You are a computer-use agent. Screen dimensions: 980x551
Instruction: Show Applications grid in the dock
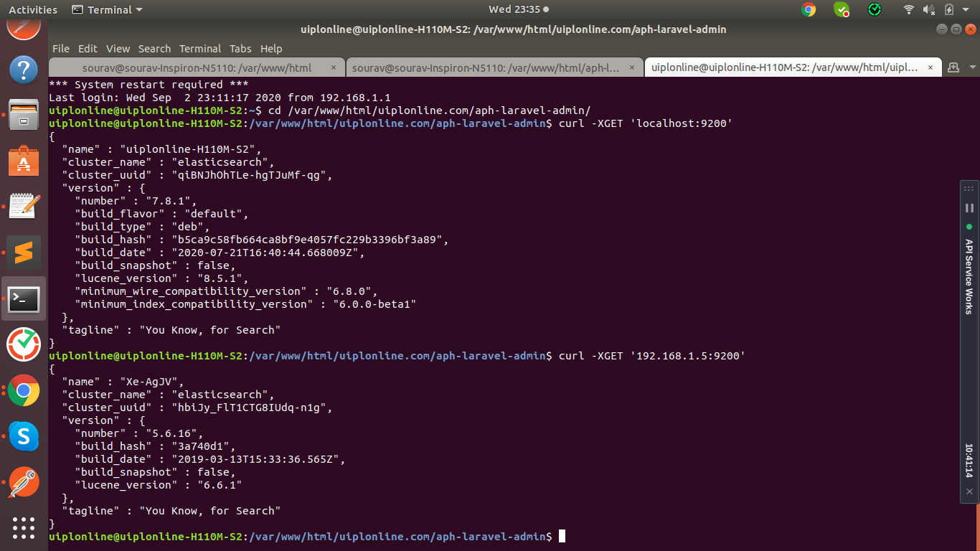(24, 527)
